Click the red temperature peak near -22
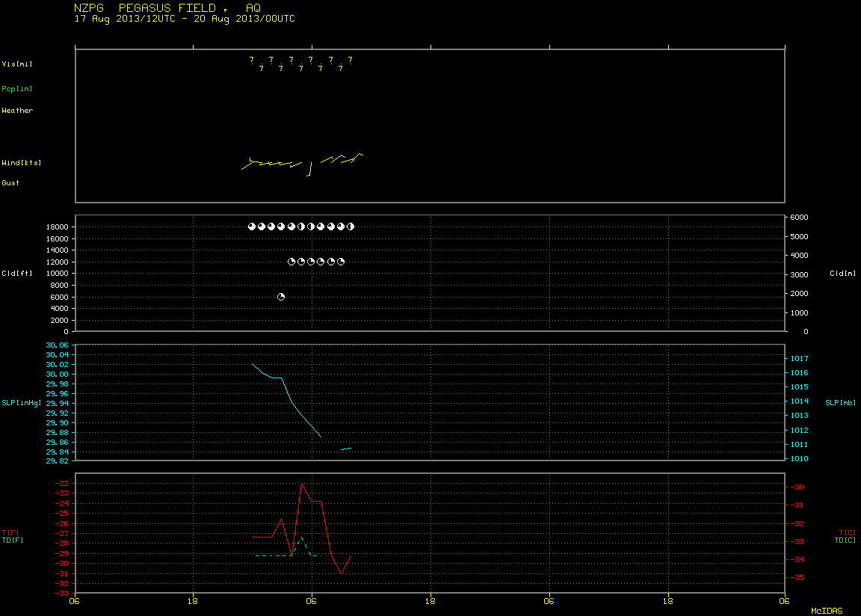861x616 pixels. 301,484
